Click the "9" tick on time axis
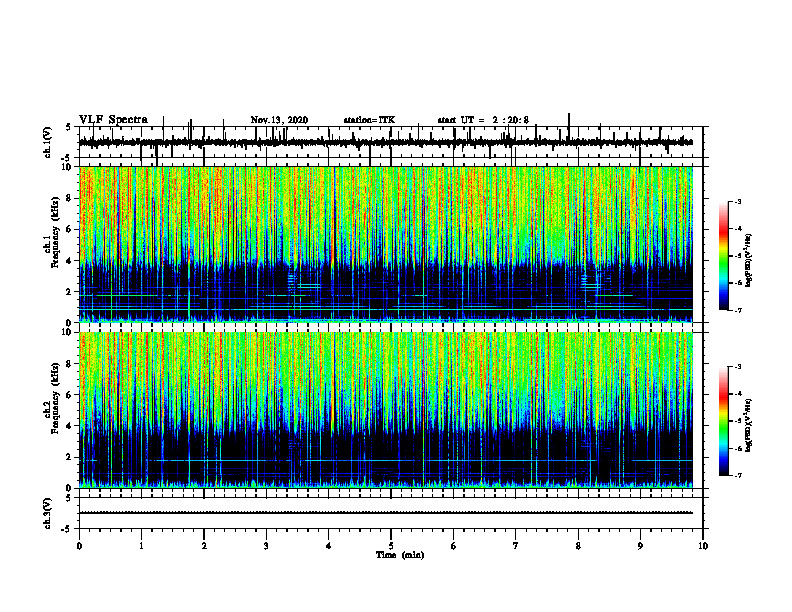This screenshot has height=612, width=792. tap(640, 546)
